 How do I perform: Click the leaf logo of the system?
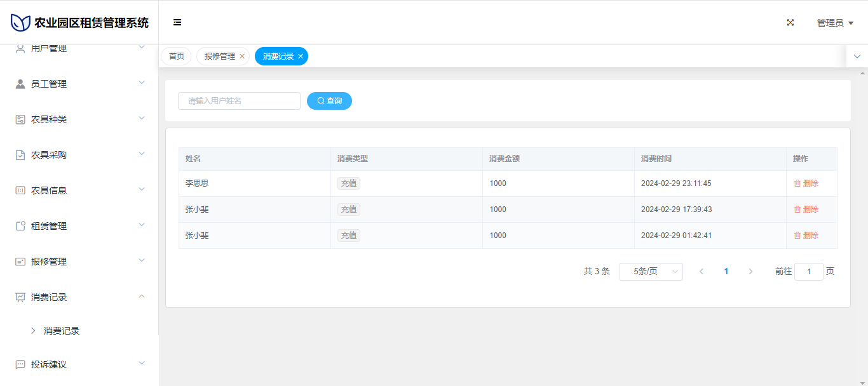pyautogui.click(x=20, y=23)
